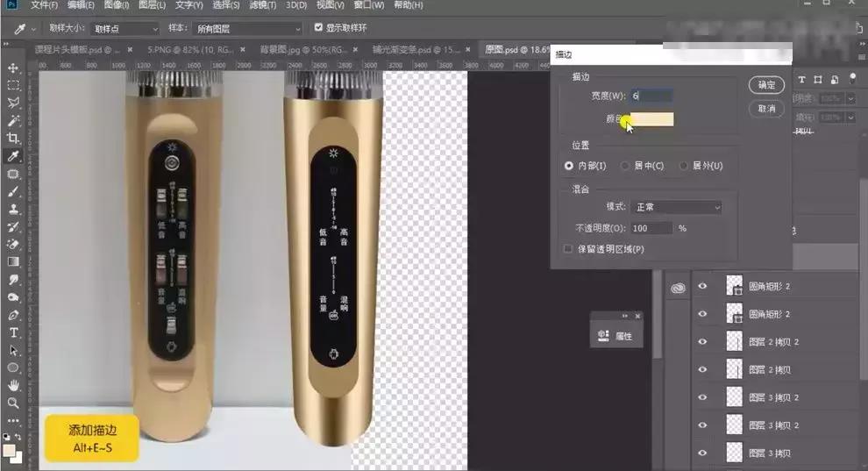This screenshot has height=471, width=868.
Task: Click the 宽度(W) width input field
Action: tap(651, 96)
